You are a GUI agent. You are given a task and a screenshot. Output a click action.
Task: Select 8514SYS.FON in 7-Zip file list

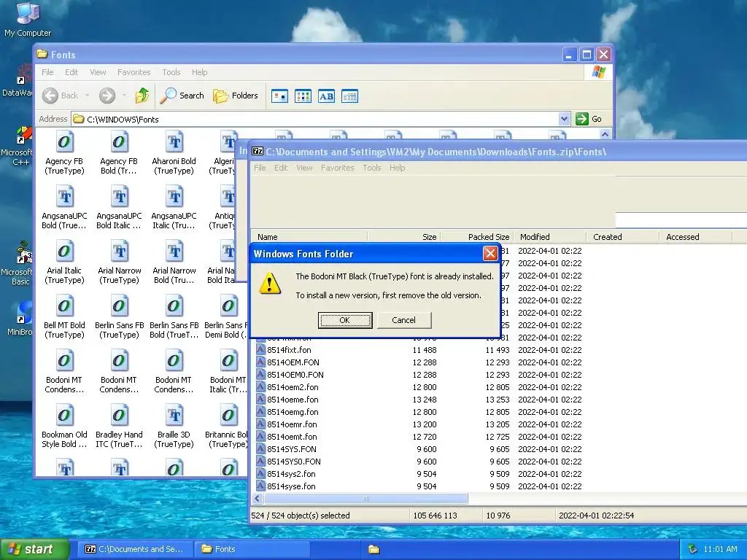292,449
